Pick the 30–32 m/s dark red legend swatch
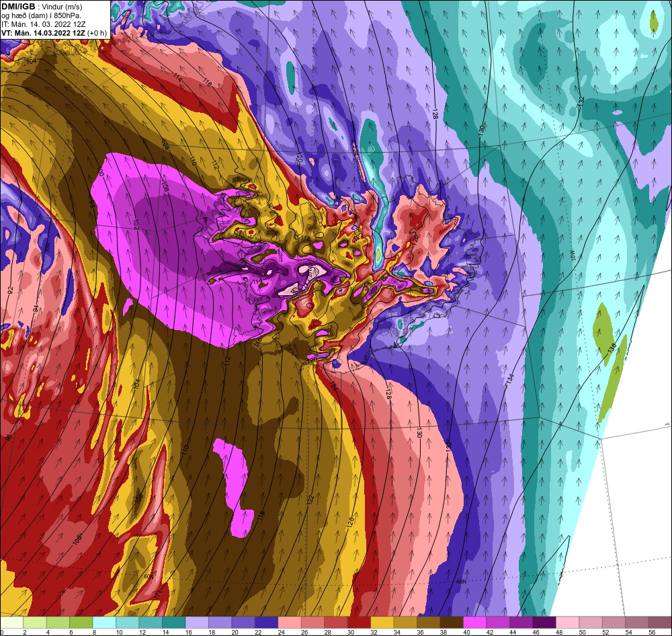The width and height of the screenshot is (672, 636). (x=359, y=623)
